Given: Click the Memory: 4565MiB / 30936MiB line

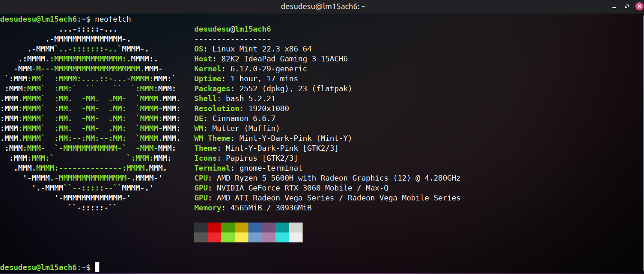Looking at the screenshot, I should tap(253, 208).
